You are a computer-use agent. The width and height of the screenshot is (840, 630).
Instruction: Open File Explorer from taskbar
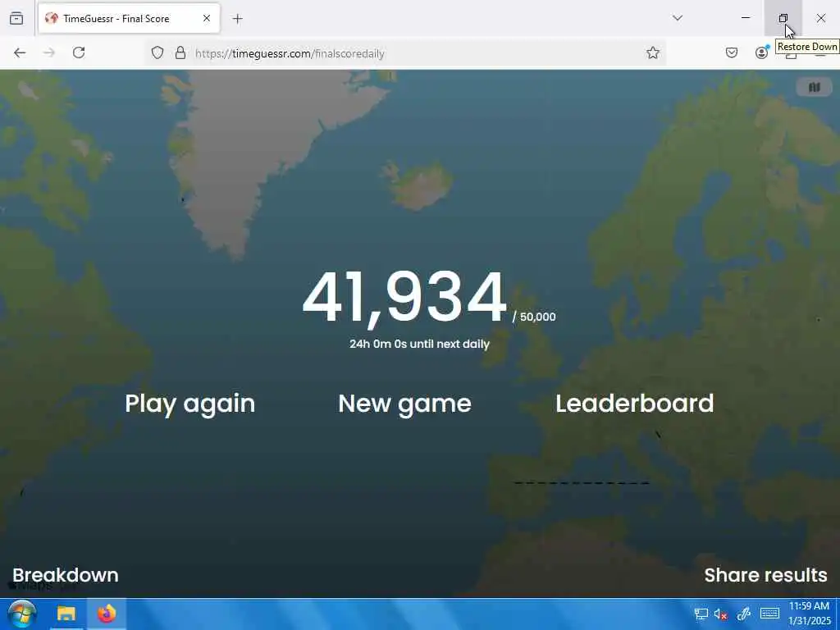(x=66, y=614)
